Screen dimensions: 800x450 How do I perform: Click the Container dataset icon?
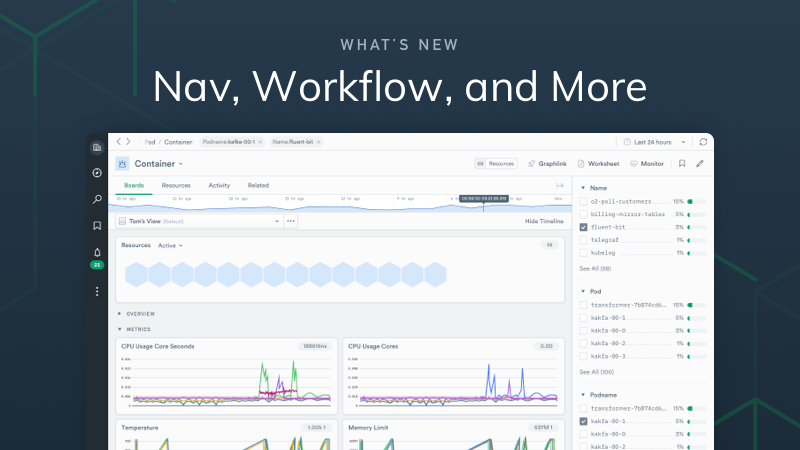coord(122,164)
